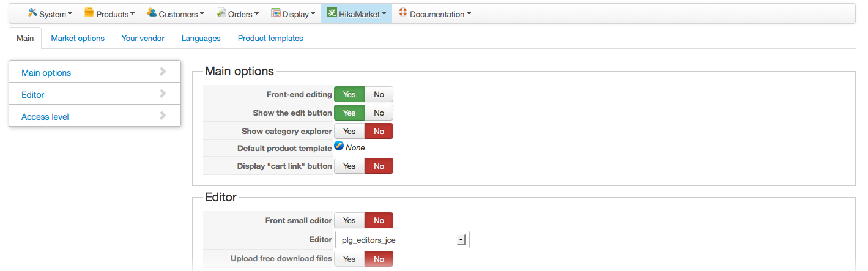Switch to the Market options tab
868x271 pixels.
78,39
